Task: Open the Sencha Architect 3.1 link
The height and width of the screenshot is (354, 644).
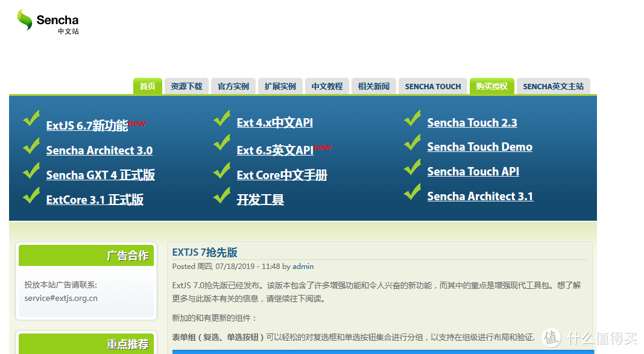Action: click(480, 196)
